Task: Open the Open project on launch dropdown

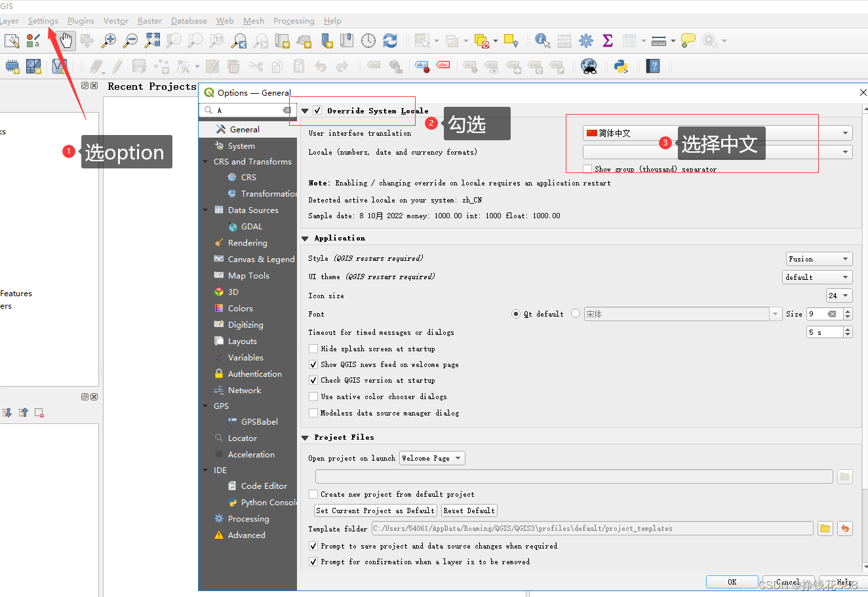Action: [431, 457]
